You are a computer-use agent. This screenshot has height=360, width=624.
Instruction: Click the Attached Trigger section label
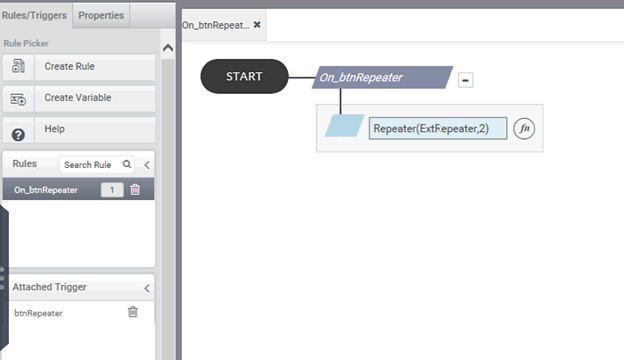pyautogui.click(x=49, y=287)
